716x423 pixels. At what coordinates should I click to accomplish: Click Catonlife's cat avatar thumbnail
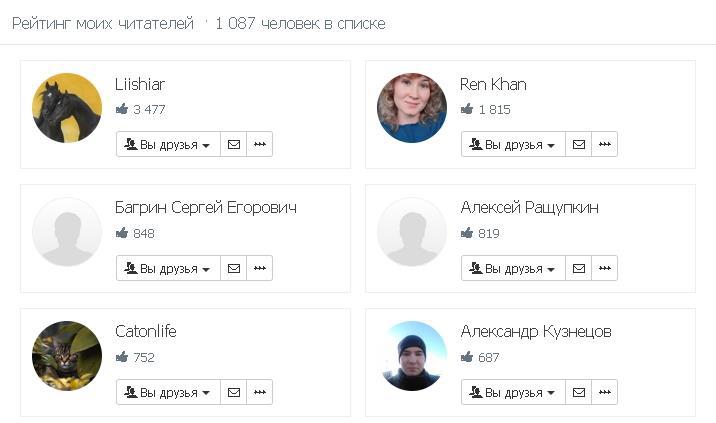(x=67, y=355)
